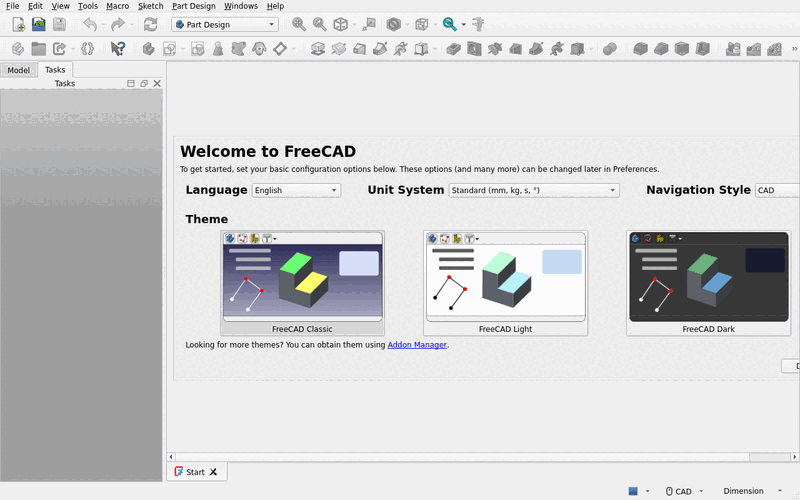This screenshot has width=800, height=500.
Task: Show hidden toolbar items via >> chevron
Action: [x=794, y=49]
